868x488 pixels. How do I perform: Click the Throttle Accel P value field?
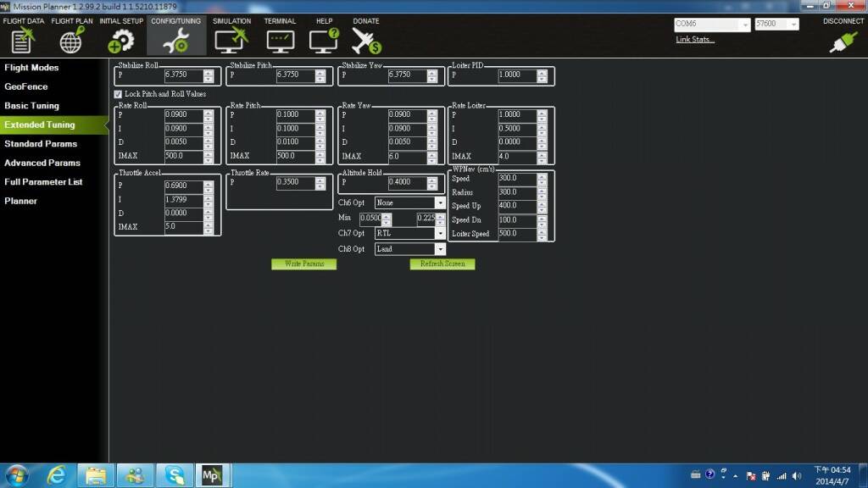click(184, 186)
